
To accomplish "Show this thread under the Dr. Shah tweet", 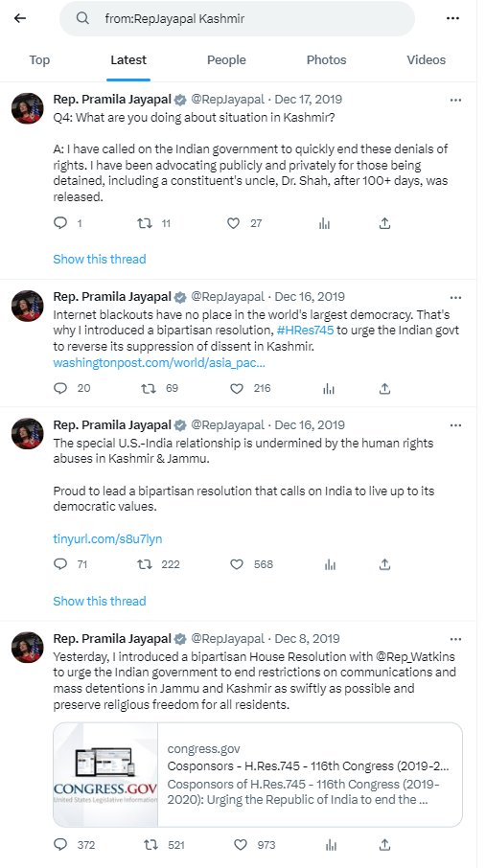I will click(100, 259).
